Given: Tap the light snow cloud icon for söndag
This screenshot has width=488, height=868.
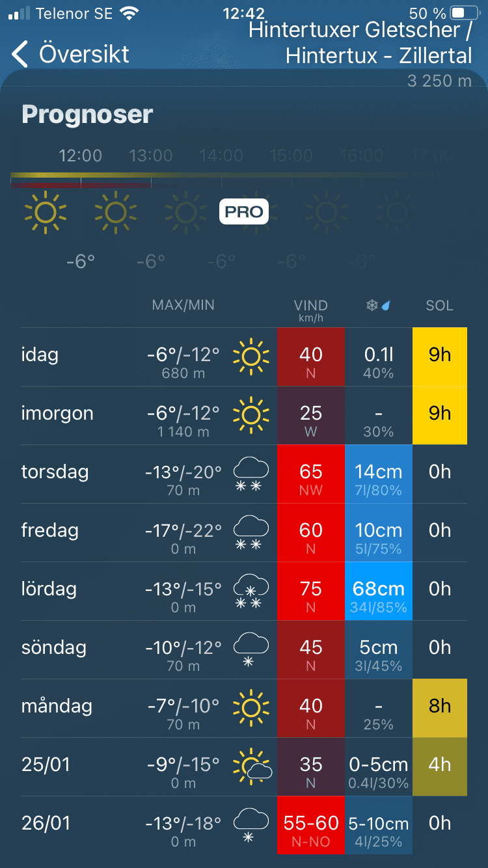Looking at the screenshot, I should point(251,650).
